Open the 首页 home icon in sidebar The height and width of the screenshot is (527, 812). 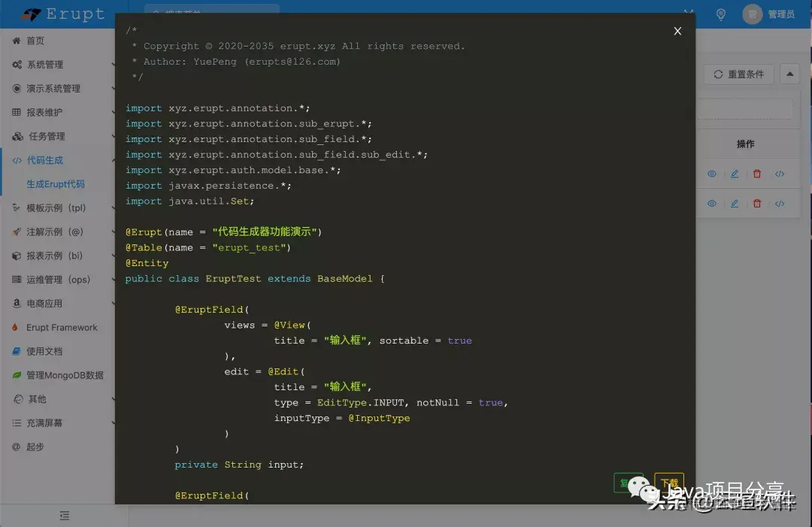tap(17, 41)
